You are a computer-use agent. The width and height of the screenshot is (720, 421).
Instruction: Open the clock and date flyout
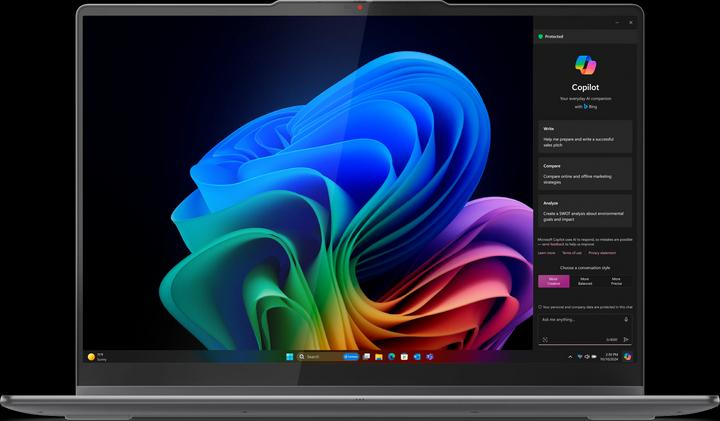[x=610, y=357]
